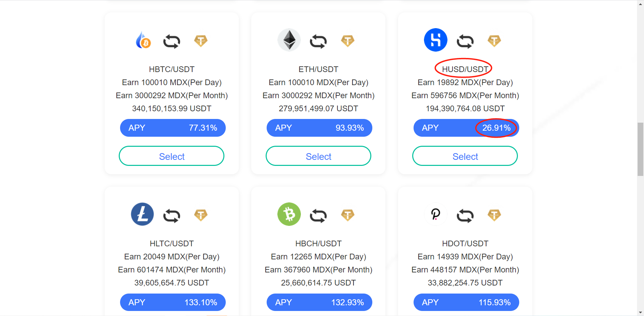
Task: Click the HBTC token icon
Action: (x=143, y=41)
